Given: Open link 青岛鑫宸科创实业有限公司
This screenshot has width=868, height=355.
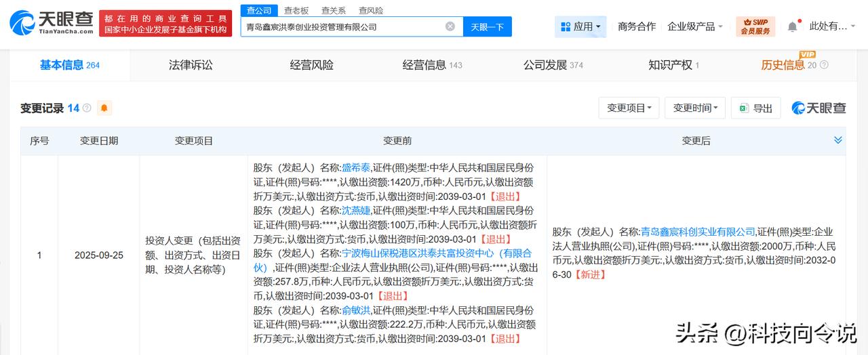Looking at the screenshot, I should 697,232.
